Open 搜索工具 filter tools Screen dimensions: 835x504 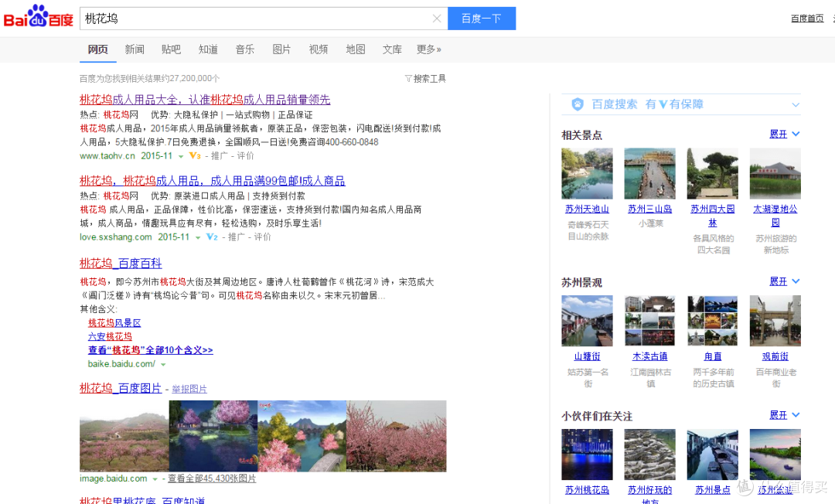pyautogui.click(x=425, y=79)
